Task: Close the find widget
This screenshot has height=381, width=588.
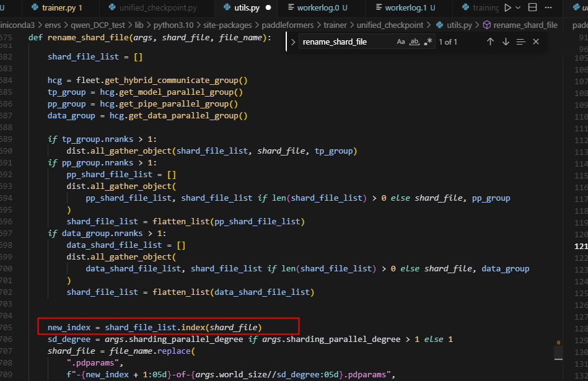Action: pos(536,42)
